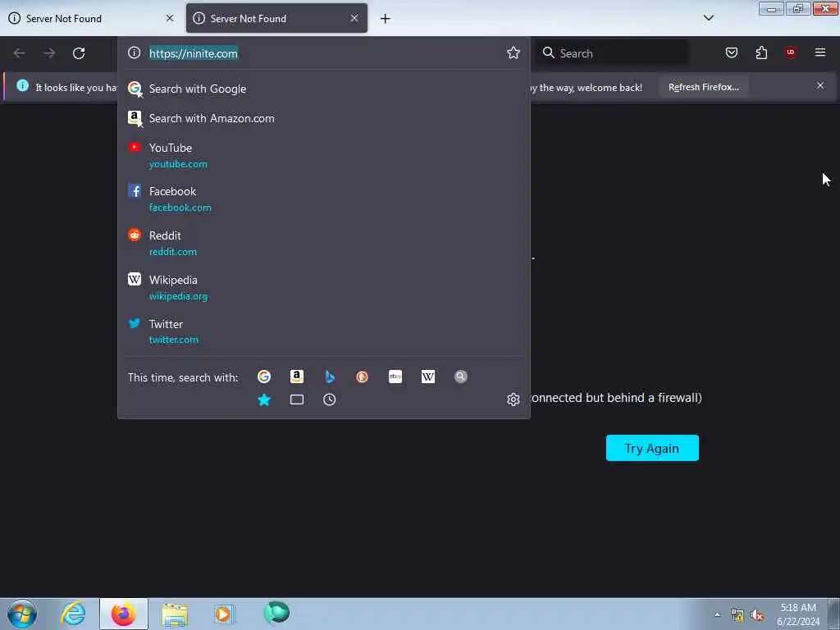Click the bookmark star in address bar

point(514,52)
